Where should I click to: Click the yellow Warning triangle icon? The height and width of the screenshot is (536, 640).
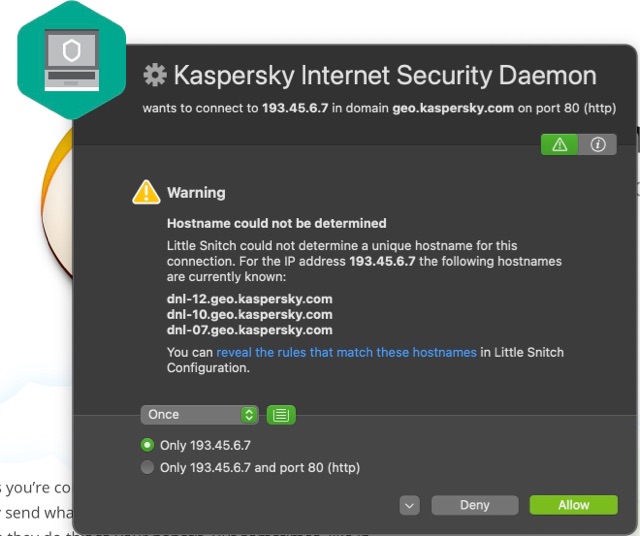[x=146, y=192]
